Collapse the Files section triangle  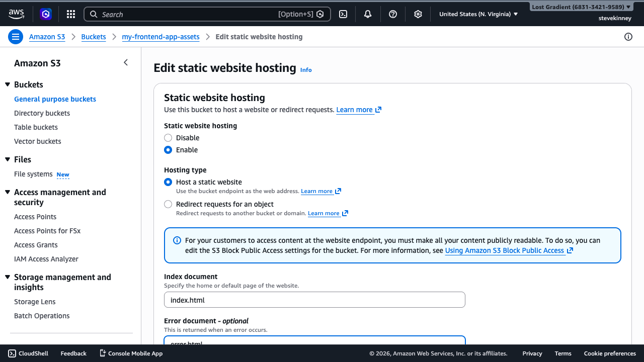pos(8,159)
